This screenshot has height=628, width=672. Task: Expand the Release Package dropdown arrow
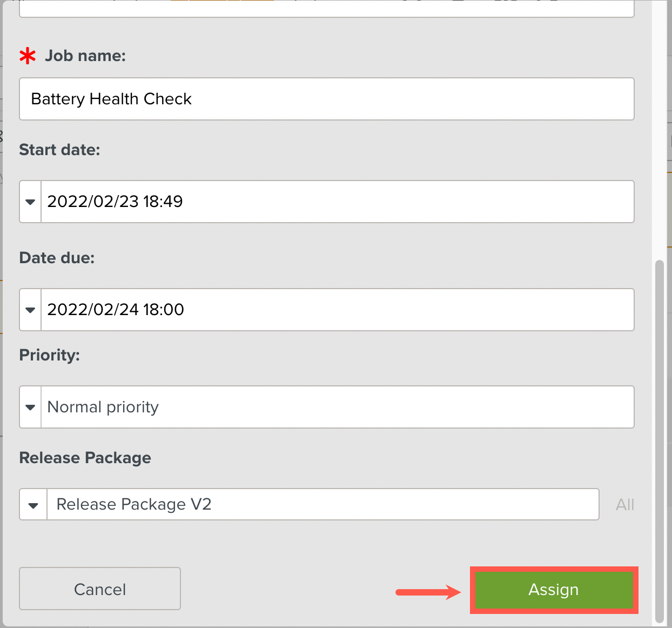33,505
